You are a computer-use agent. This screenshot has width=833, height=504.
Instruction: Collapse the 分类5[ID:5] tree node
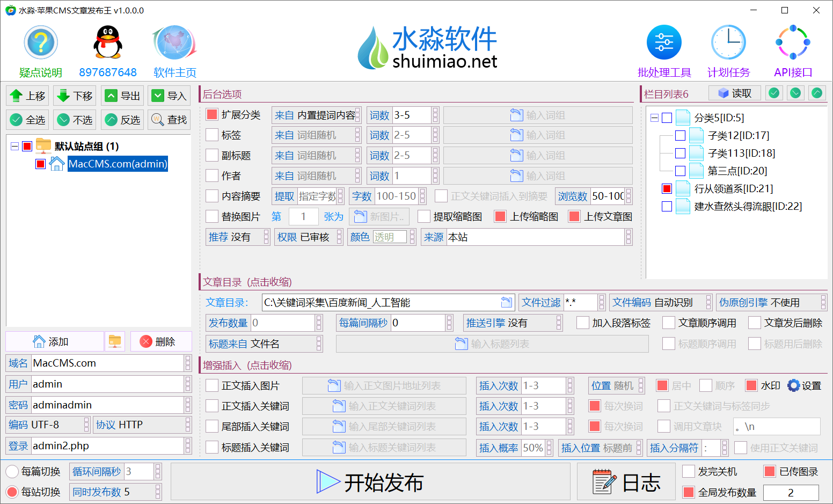click(654, 118)
